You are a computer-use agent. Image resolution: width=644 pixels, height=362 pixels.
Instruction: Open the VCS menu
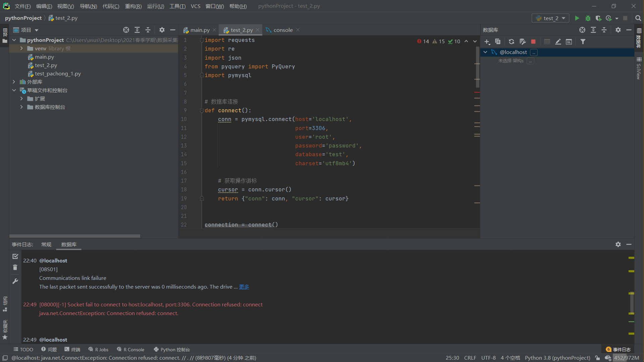[196, 6]
